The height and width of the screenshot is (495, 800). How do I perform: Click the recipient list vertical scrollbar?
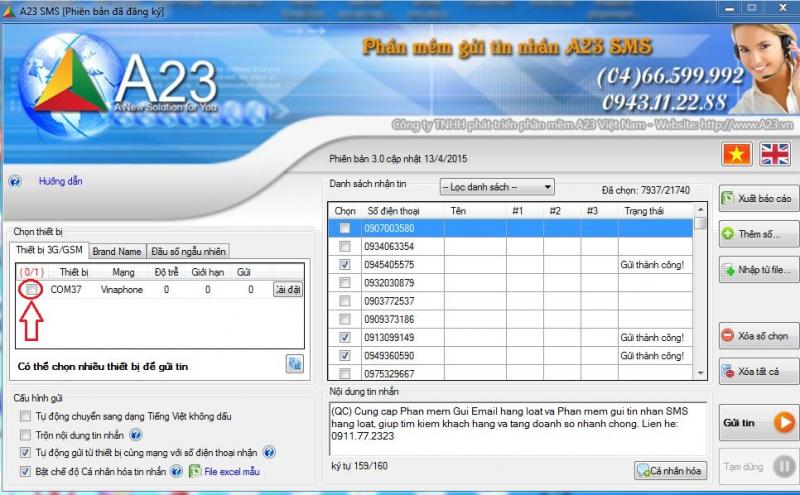pos(701,300)
